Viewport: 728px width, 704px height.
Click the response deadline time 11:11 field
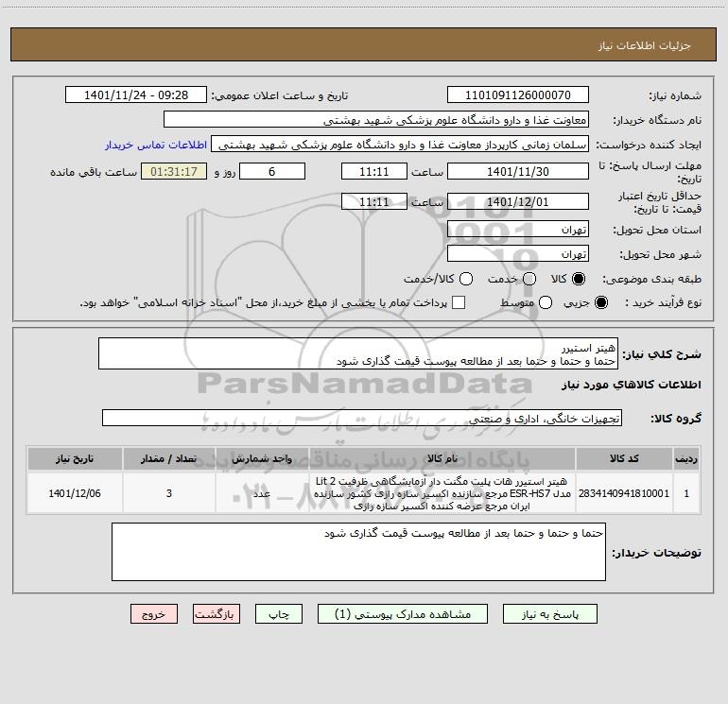(374, 171)
